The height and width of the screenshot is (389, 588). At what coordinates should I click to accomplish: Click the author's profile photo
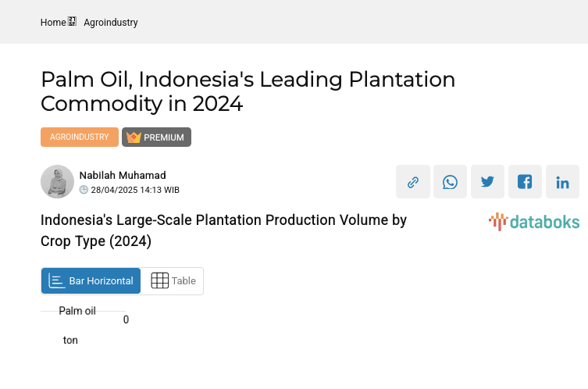point(57,181)
